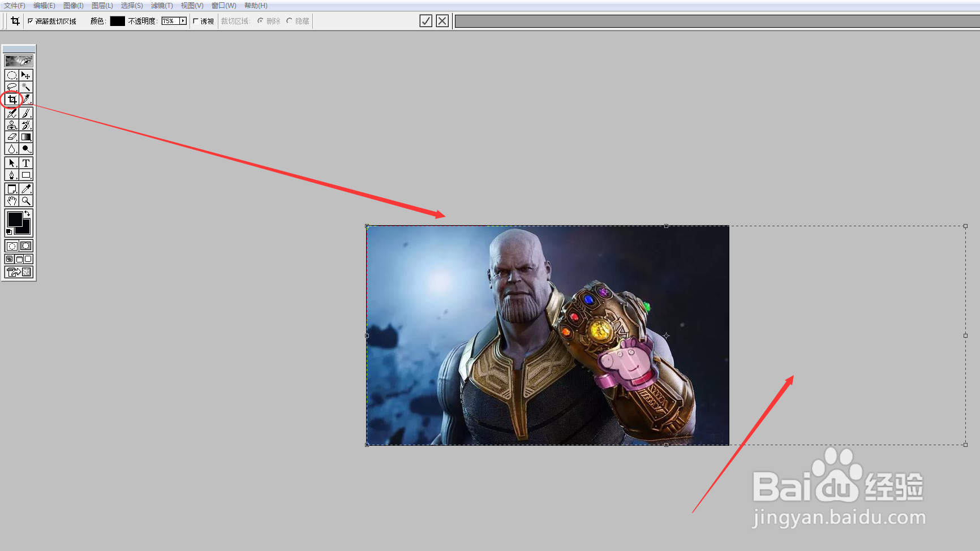The height and width of the screenshot is (551, 980).
Task: Select the Magic Wand tool
Action: coord(26,87)
